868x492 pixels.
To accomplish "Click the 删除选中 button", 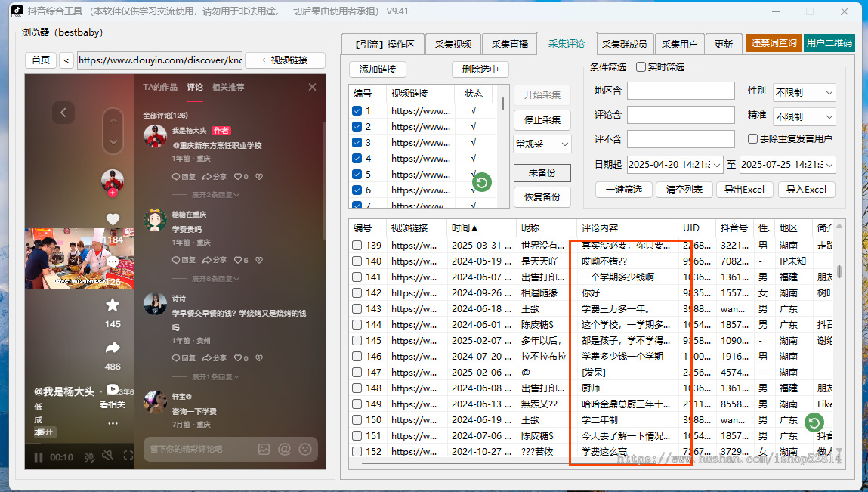I will (x=480, y=70).
